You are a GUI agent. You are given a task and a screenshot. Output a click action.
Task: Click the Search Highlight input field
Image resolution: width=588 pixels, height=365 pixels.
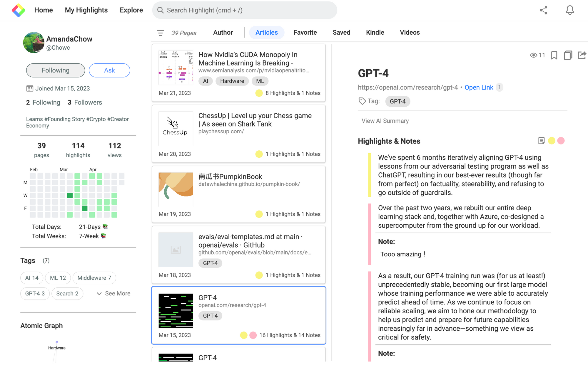245,10
